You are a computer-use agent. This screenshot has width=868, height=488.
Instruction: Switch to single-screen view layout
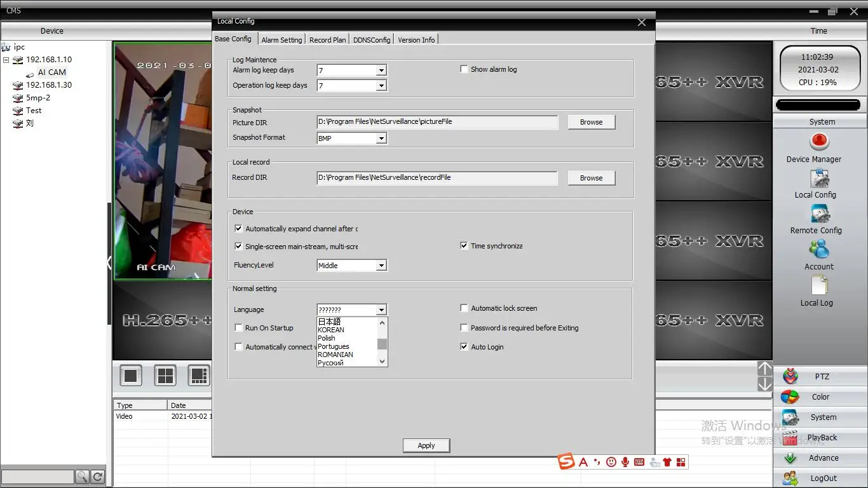tap(131, 376)
